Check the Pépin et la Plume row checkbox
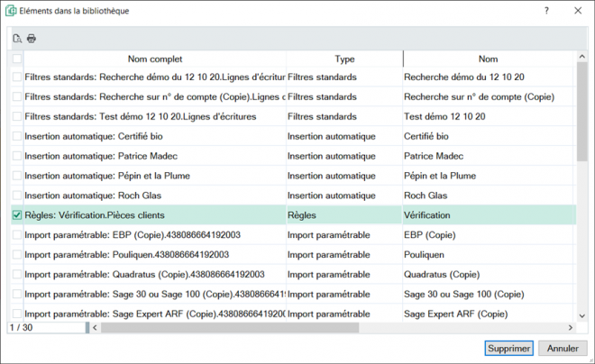 pos(17,176)
